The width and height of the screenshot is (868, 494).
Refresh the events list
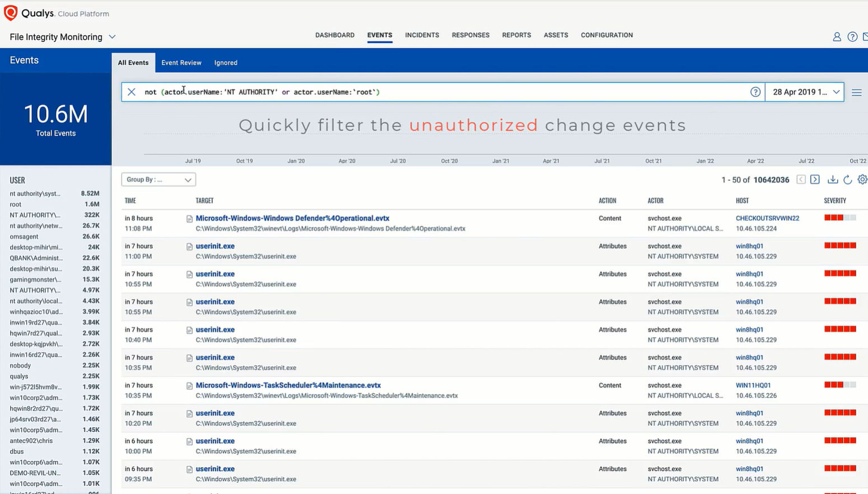847,179
